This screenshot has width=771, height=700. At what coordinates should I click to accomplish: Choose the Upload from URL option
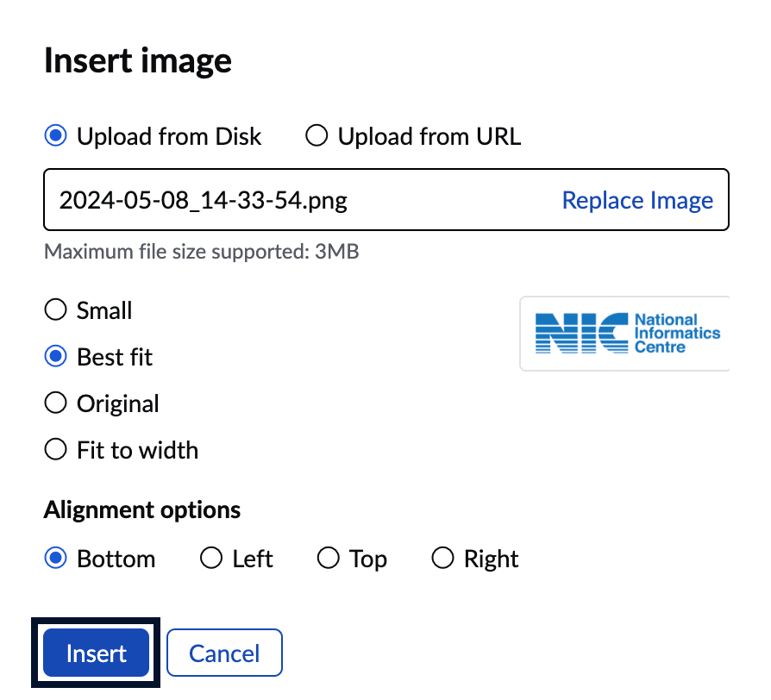click(317, 136)
